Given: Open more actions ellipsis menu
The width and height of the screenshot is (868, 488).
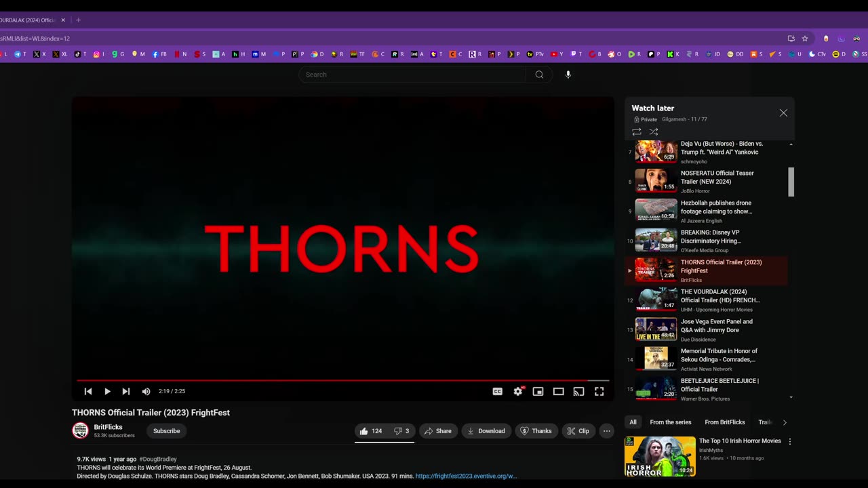Looking at the screenshot, I should point(607,431).
